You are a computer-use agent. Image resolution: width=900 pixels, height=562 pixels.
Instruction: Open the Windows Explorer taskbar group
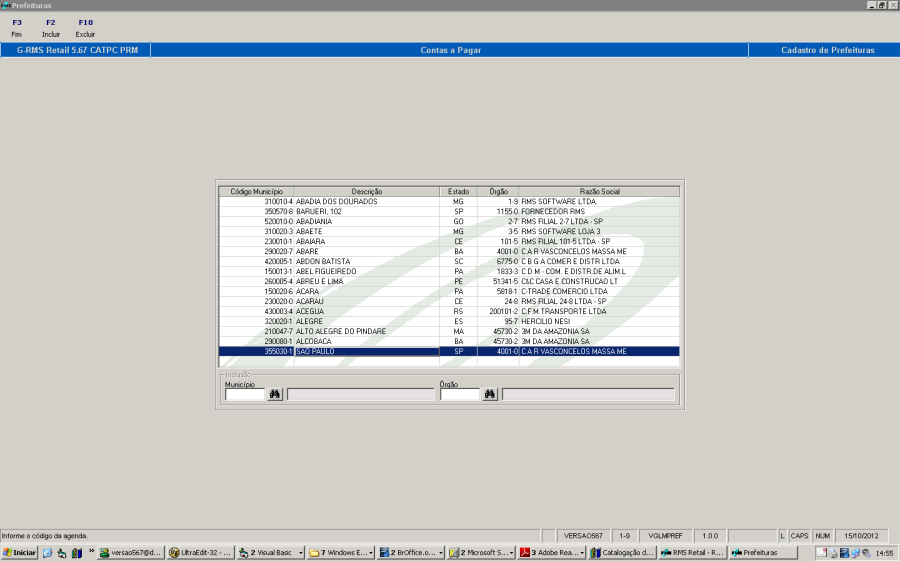pos(340,552)
